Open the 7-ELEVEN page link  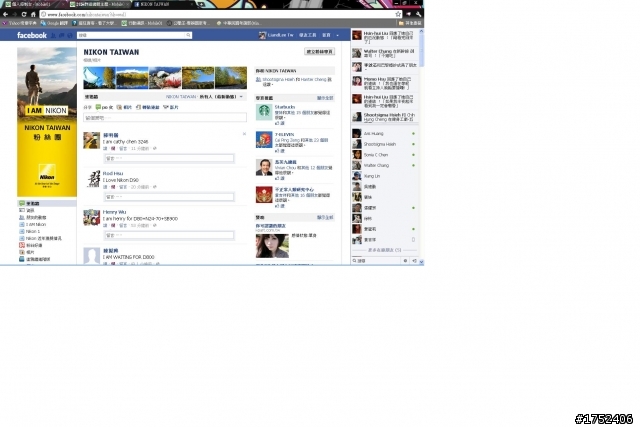(284, 134)
